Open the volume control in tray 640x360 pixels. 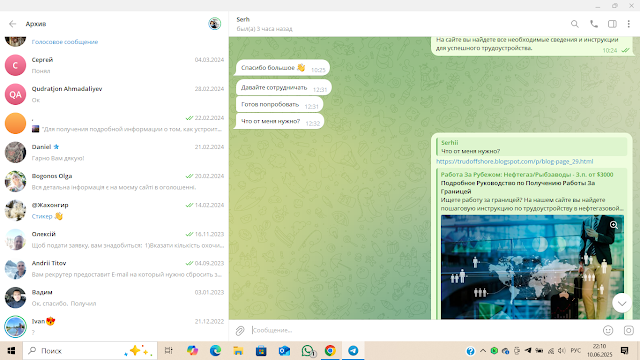point(562,351)
